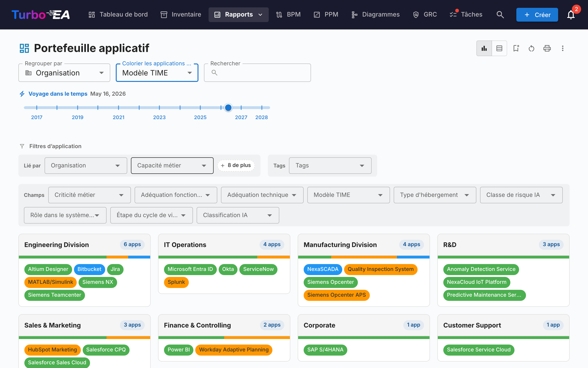Image resolution: width=588 pixels, height=368 pixels.
Task: Switch to table view
Action: (499, 48)
